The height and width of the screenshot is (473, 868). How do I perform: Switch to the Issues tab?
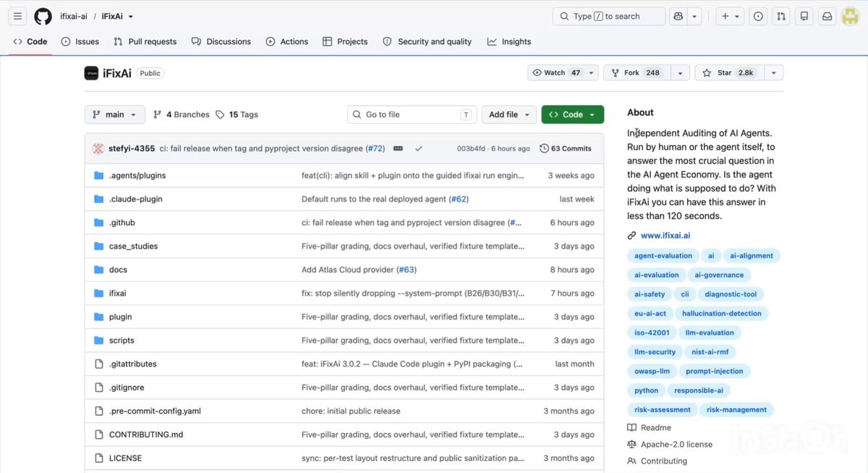click(x=80, y=42)
